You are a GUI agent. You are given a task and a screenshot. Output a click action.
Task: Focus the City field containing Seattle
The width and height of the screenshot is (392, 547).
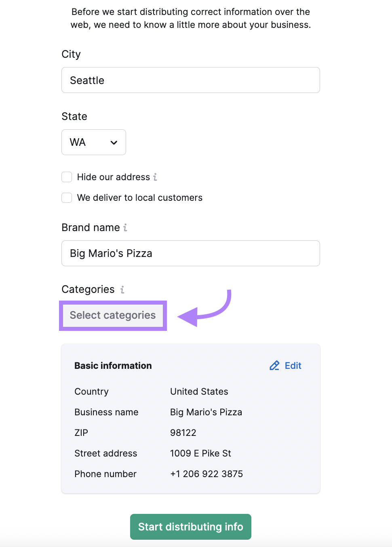pos(190,80)
